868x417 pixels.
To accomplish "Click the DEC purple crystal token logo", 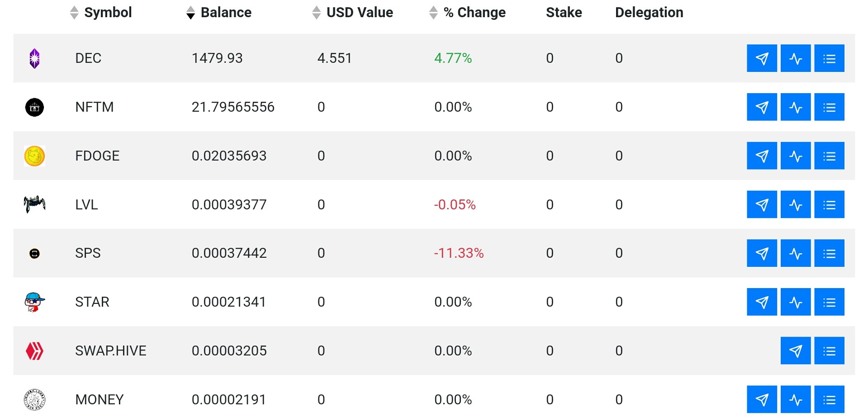I will (x=34, y=58).
